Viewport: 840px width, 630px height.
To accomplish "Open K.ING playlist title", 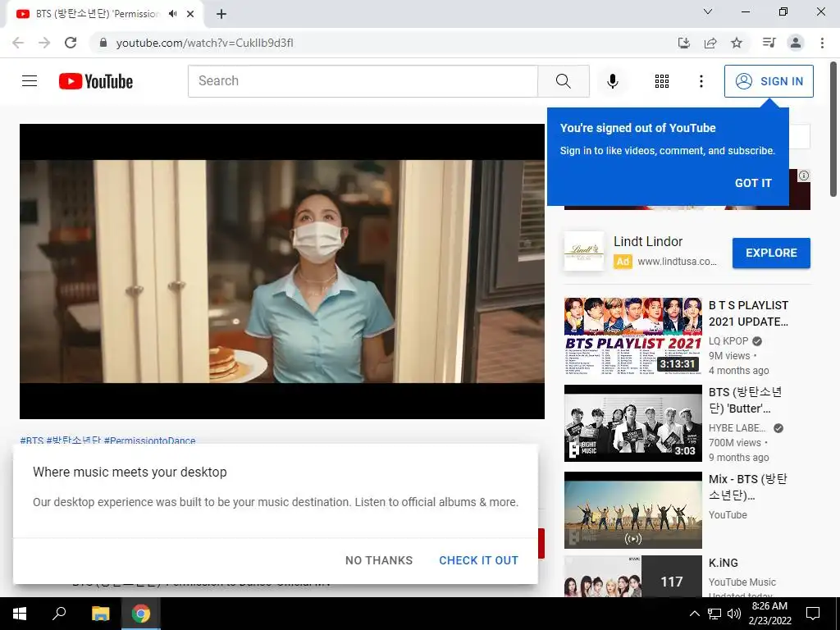I will pos(724,563).
